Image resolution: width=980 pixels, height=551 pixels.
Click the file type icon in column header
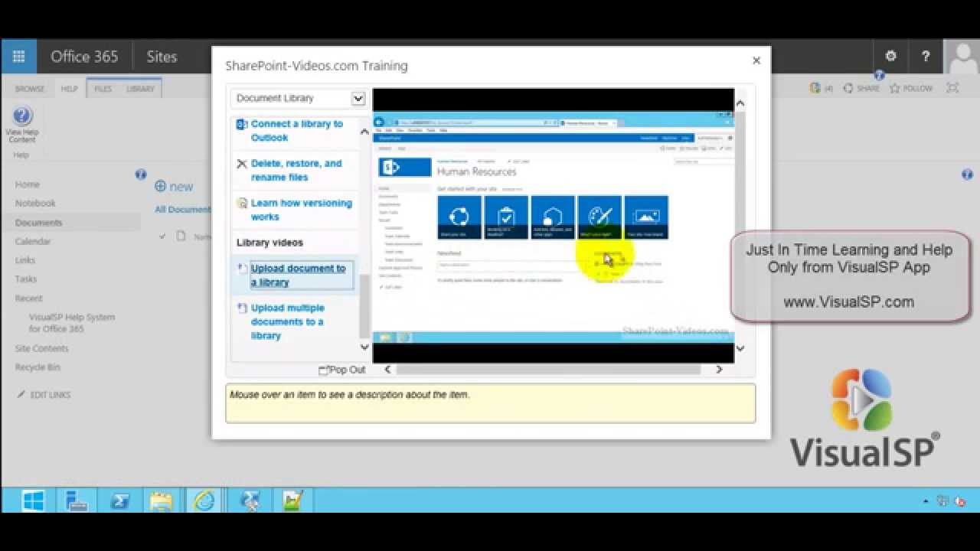pos(181,236)
